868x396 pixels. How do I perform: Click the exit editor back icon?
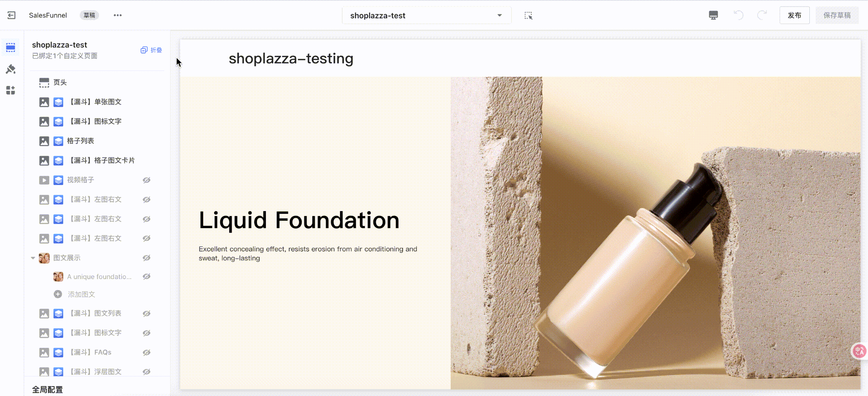coord(11,15)
